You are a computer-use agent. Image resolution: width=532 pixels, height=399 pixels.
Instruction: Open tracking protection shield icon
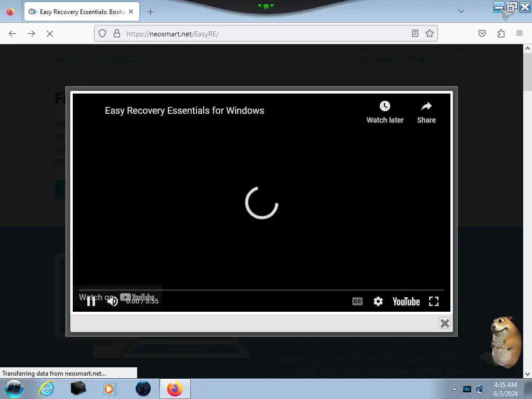click(x=102, y=33)
